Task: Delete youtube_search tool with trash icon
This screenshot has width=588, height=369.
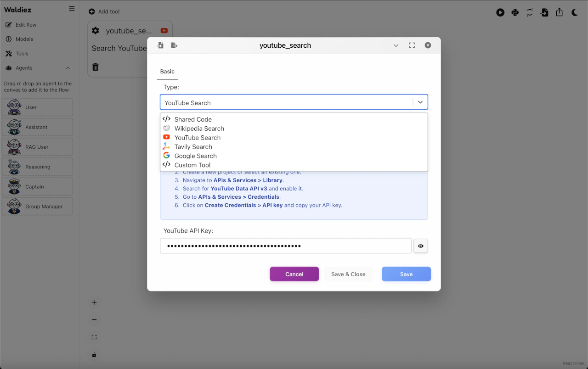Action: point(96,67)
